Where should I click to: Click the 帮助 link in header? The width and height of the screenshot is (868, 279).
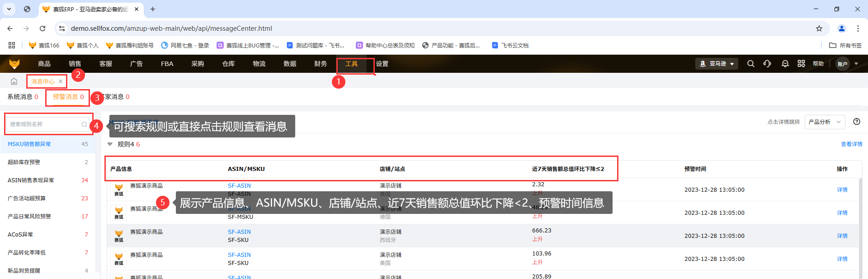tap(818, 64)
